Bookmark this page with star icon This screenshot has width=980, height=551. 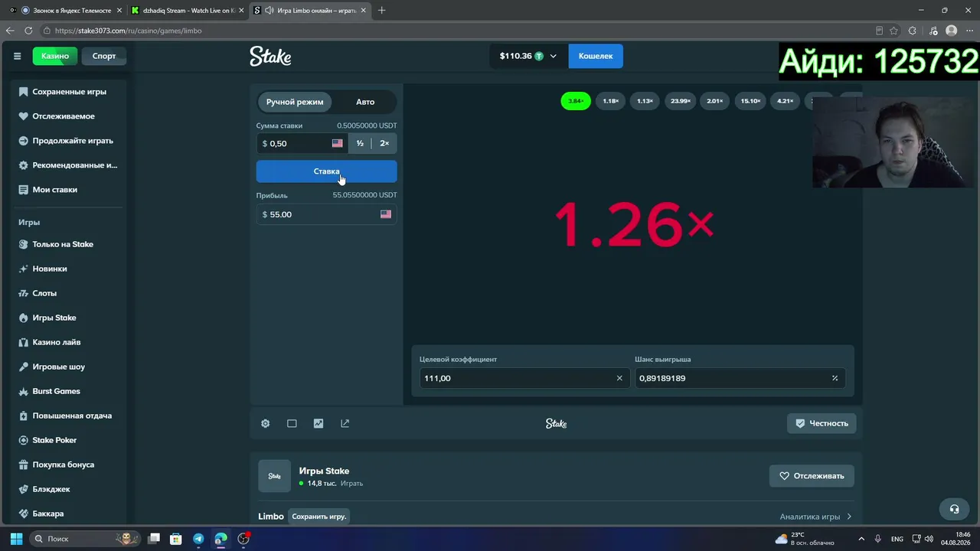[x=893, y=31]
